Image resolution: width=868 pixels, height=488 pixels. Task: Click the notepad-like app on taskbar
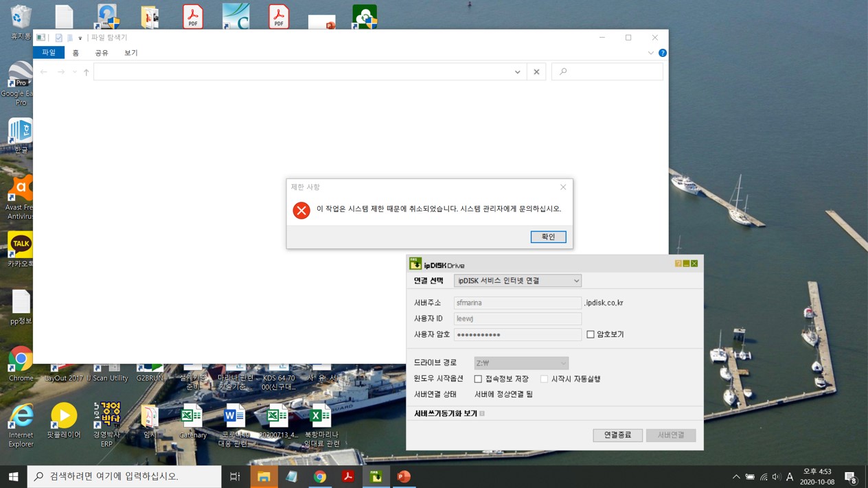[x=292, y=476]
